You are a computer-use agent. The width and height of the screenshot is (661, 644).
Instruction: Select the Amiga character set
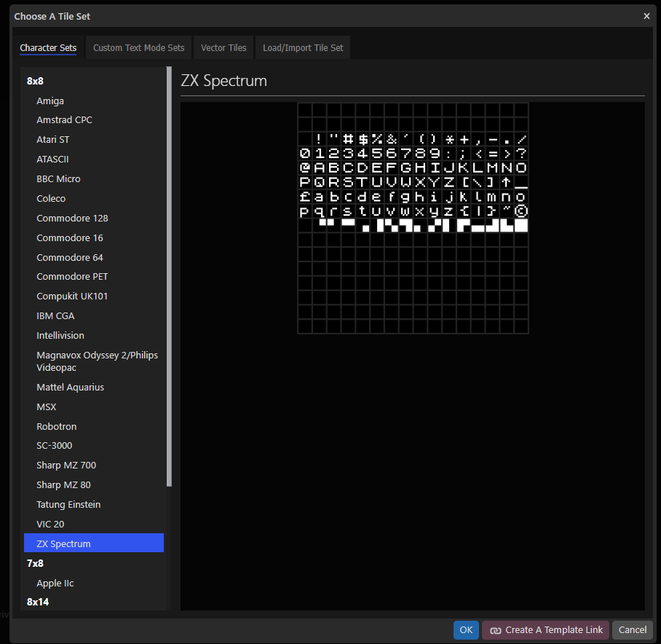[x=94, y=101]
